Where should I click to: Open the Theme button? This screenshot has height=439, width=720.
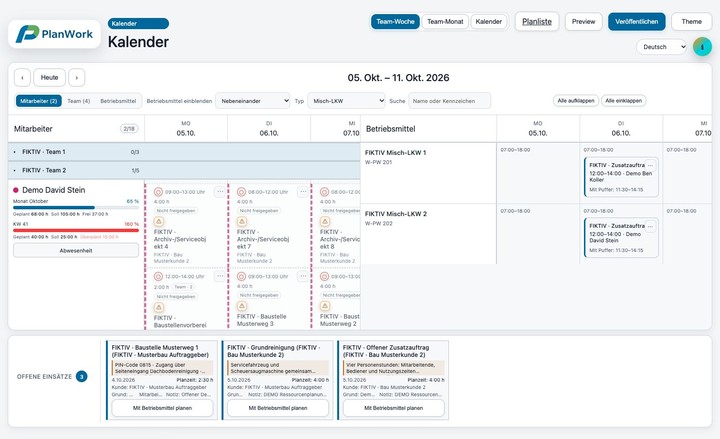pyautogui.click(x=692, y=22)
